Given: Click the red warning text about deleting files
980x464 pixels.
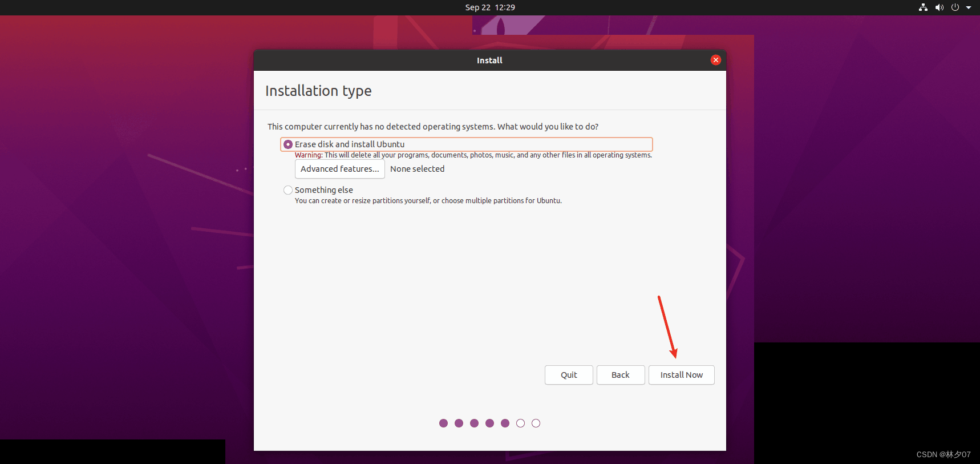Looking at the screenshot, I should 473,155.
